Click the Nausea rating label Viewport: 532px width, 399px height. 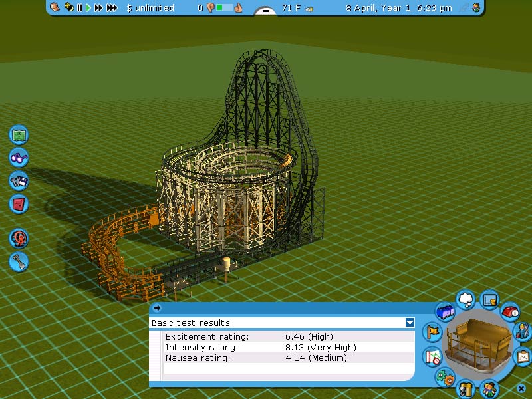click(x=198, y=358)
